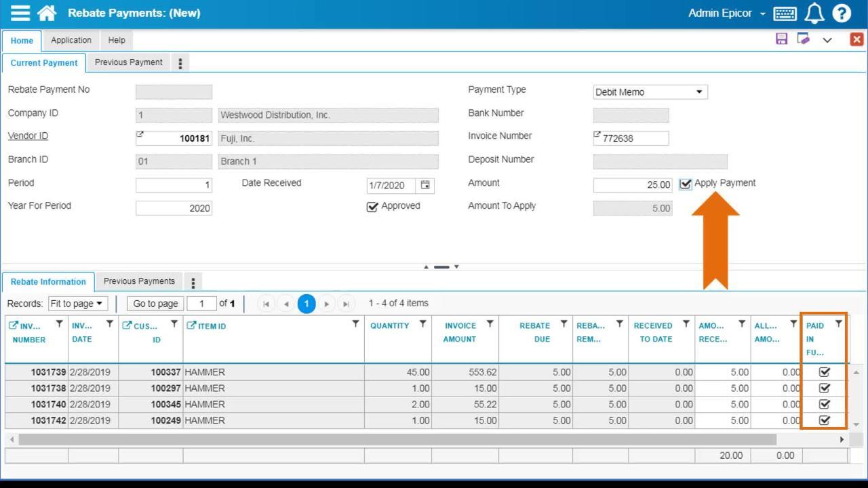Click the Quantity column filter icon

coord(422,324)
